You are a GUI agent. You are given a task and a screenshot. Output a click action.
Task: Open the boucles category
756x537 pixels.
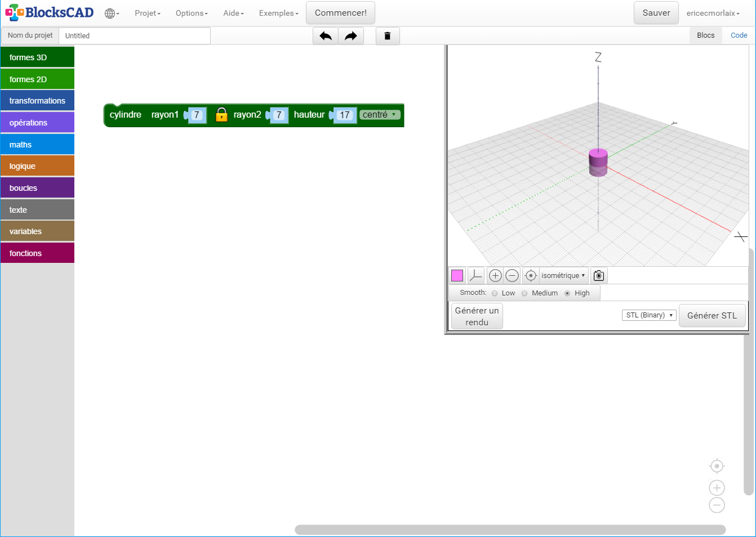37,188
